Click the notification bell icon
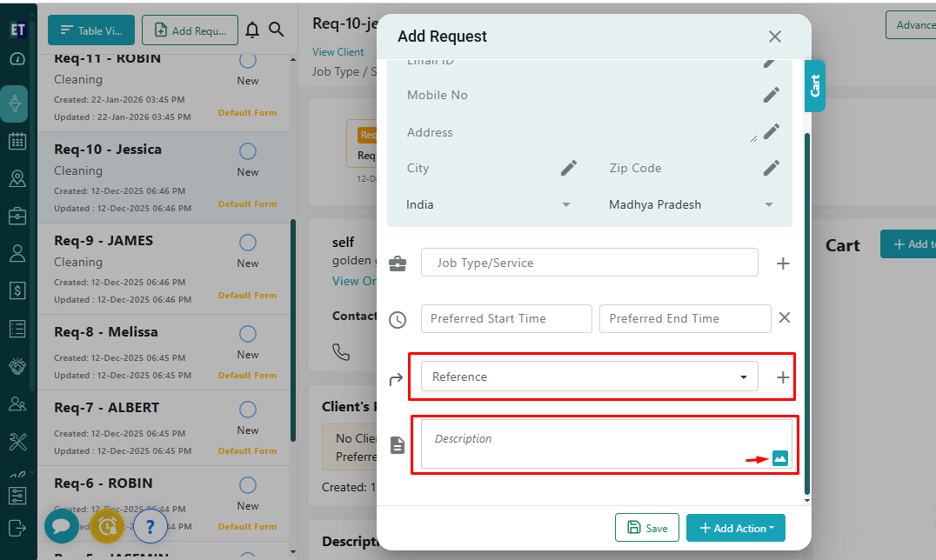The image size is (936, 560). pyautogui.click(x=252, y=30)
